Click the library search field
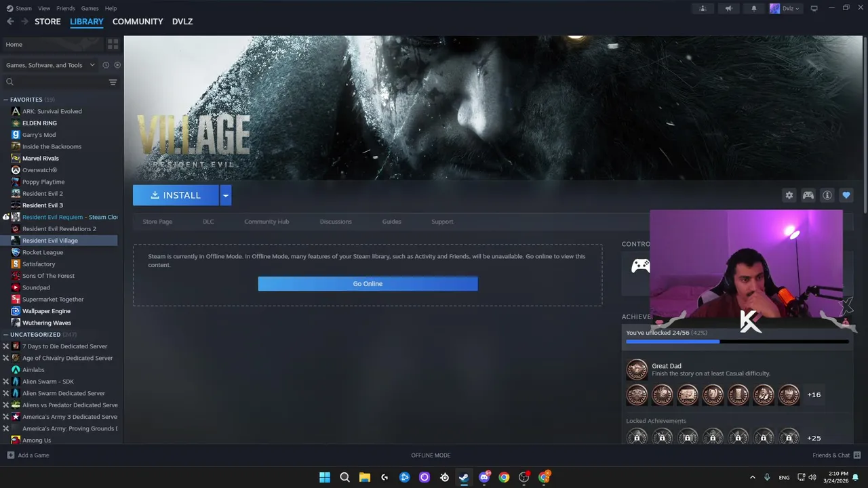Image resolution: width=868 pixels, height=488 pixels. point(60,82)
